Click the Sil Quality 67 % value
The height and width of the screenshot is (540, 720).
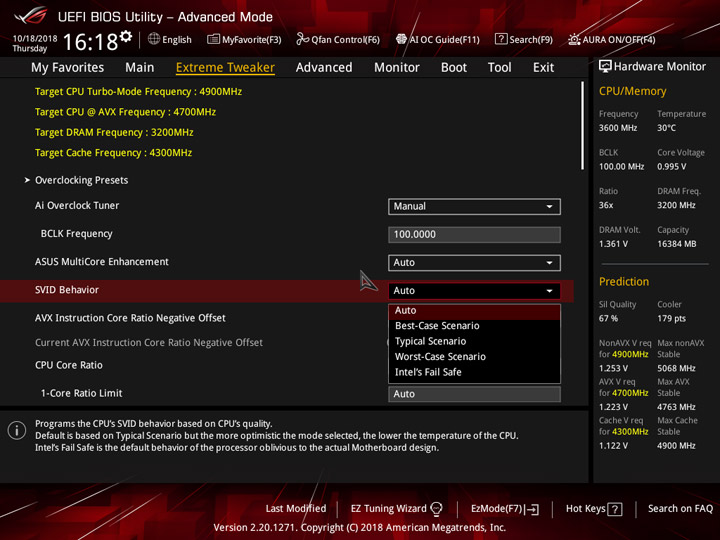click(x=608, y=319)
